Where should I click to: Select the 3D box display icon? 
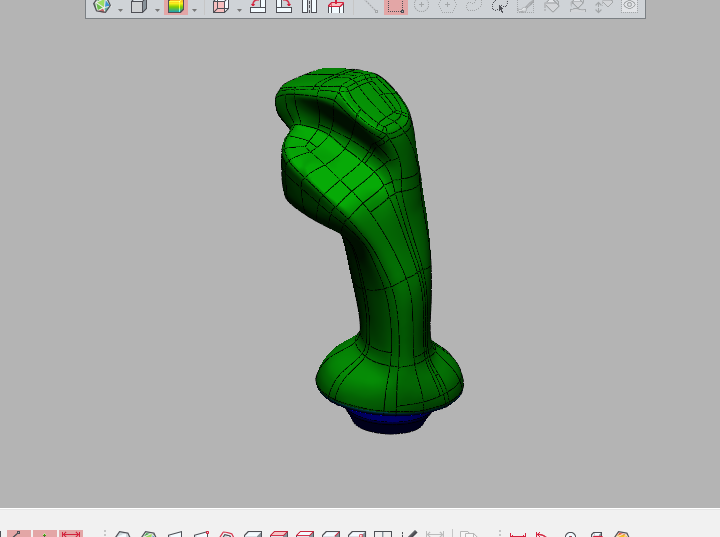[139, 7]
